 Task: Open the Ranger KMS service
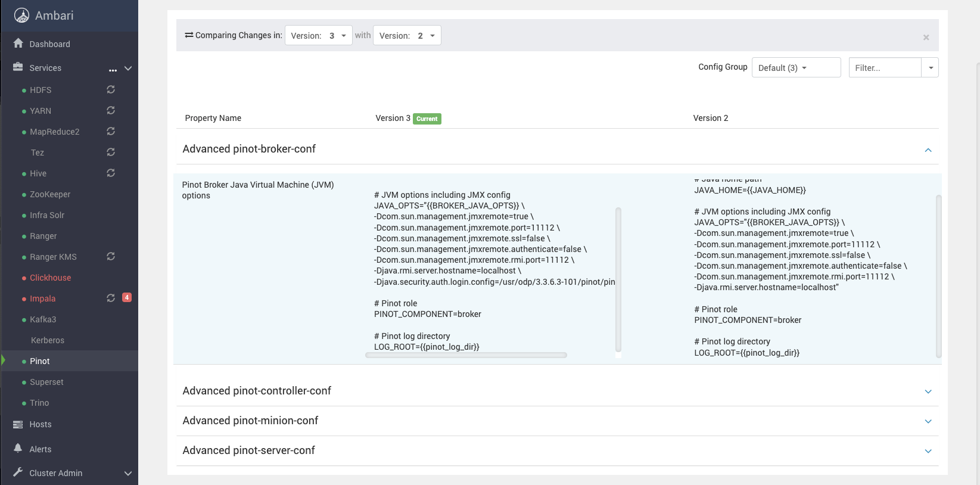(x=54, y=257)
